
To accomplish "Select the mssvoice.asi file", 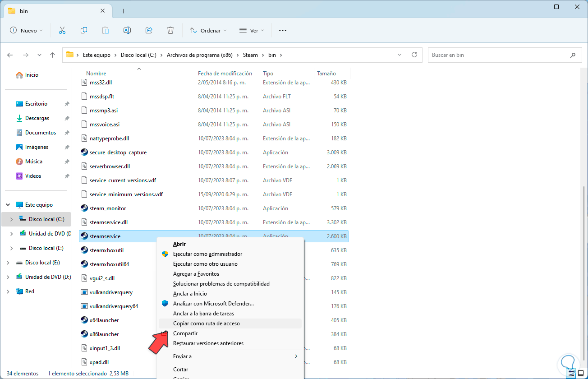I will coord(105,125).
